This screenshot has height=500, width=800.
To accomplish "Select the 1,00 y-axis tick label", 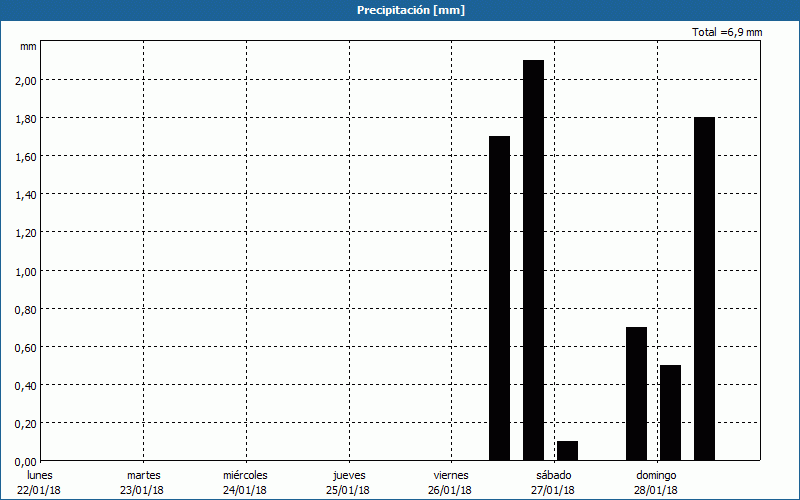I will (26, 271).
